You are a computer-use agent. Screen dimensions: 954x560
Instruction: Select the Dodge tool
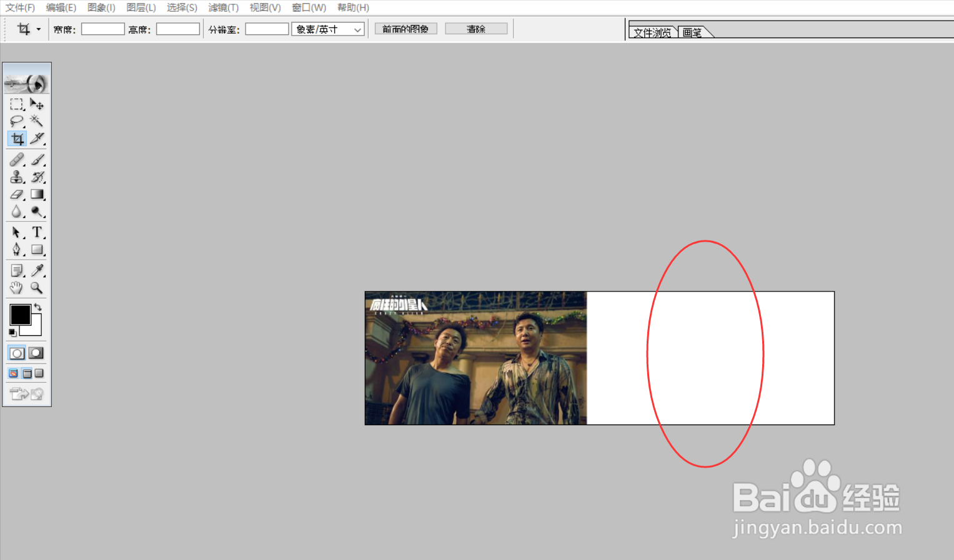[x=37, y=212]
